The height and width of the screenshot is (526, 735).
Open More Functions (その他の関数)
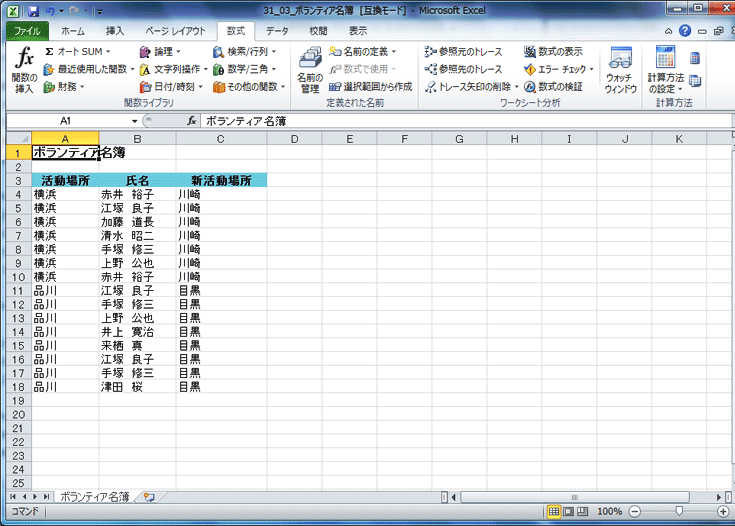(249, 87)
